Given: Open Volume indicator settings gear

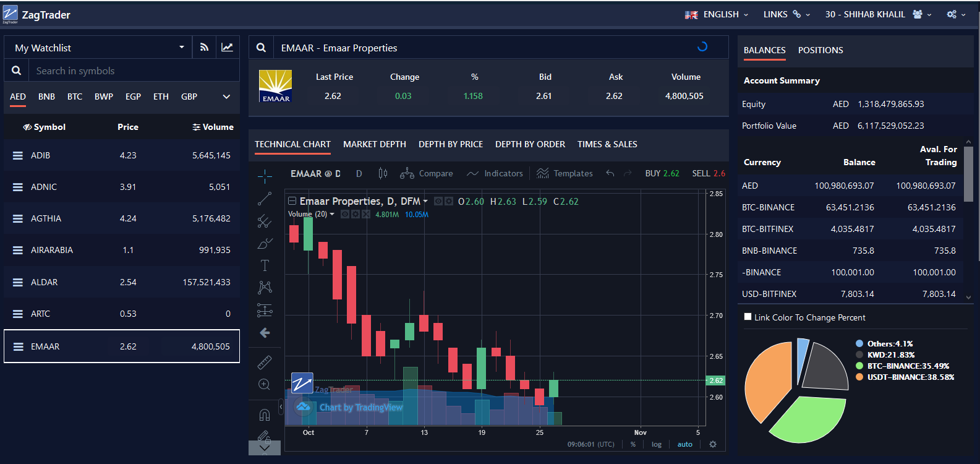Looking at the screenshot, I should pyautogui.click(x=356, y=214).
